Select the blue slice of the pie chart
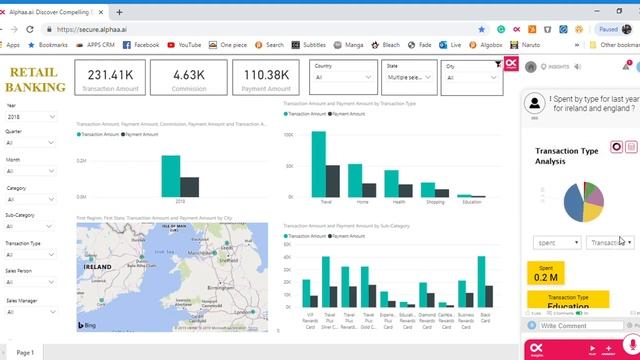The height and width of the screenshot is (360, 640). click(x=573, y=203)
